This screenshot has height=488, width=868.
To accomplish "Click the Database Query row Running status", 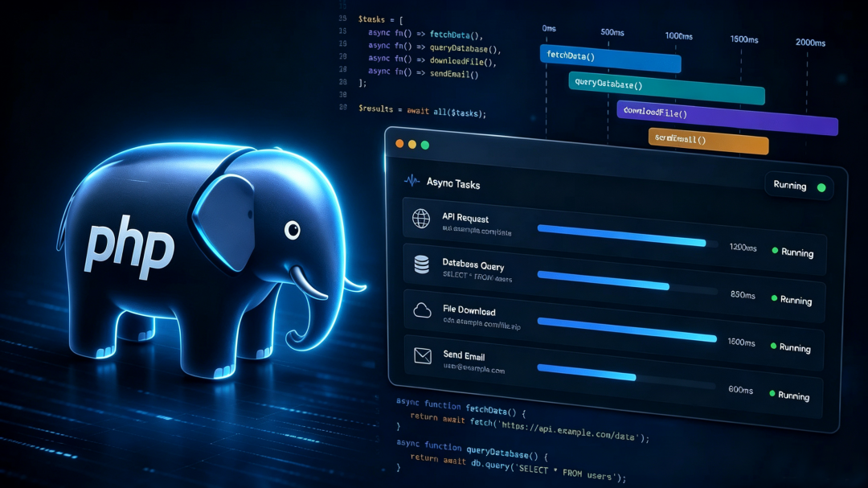I will [x=792, y=300].
